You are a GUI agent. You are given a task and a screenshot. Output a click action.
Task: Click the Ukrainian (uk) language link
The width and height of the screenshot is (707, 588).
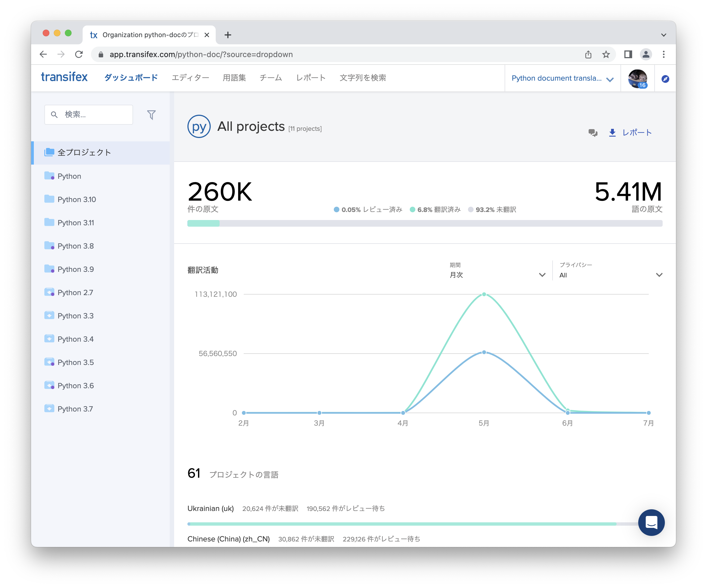[x=210, y=508]
